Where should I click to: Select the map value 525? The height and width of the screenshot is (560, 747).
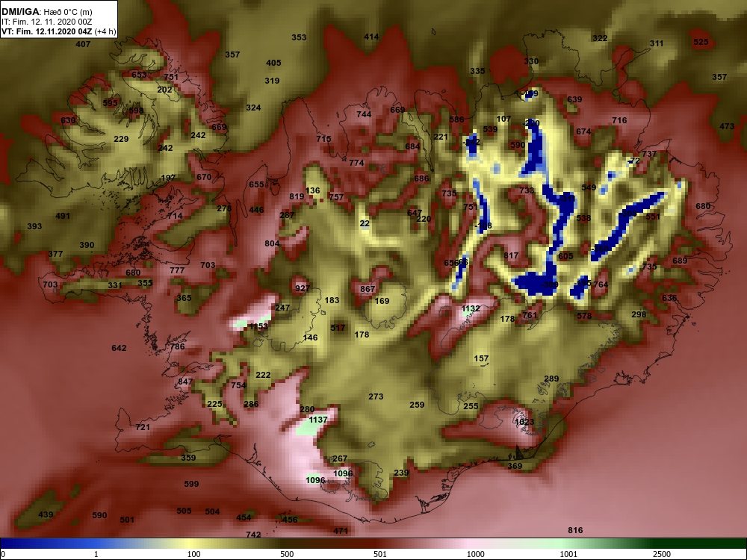(x=701, y=42)
